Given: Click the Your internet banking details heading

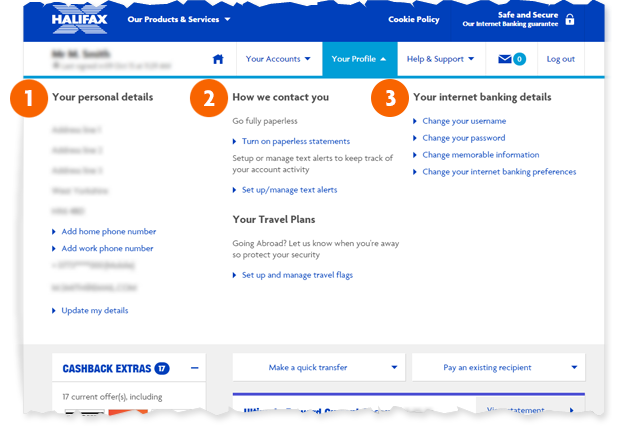Looking at the screenshot, I should tap(482, 97).
